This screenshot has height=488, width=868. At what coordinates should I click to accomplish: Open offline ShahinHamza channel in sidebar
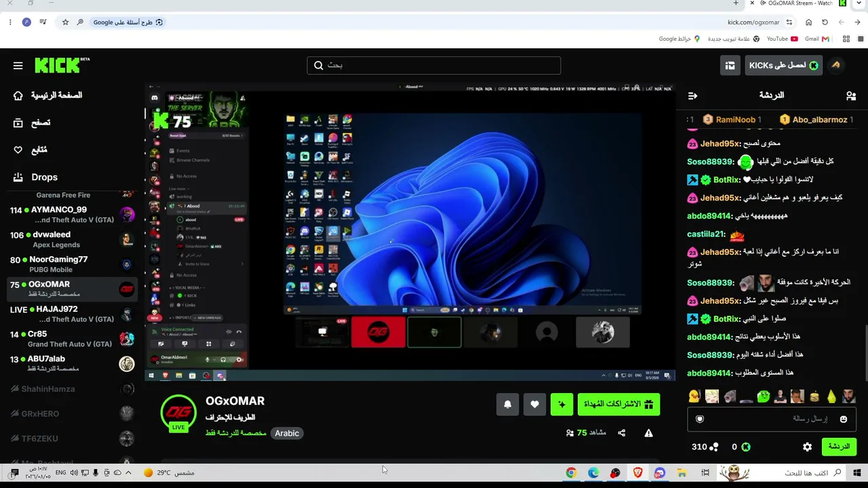coord(72,389)
